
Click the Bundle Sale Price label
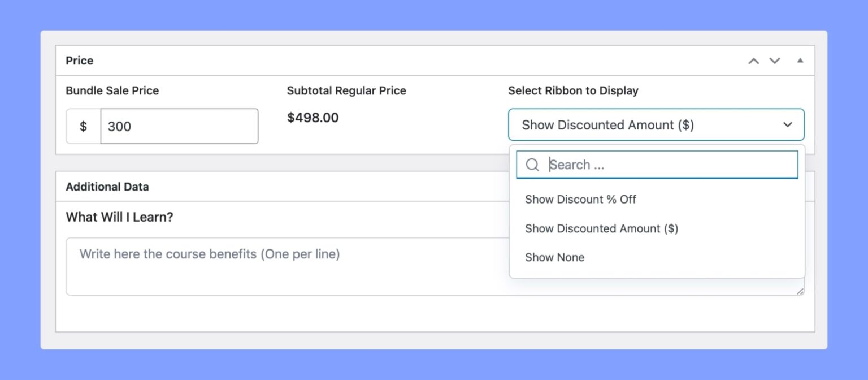click(x=112, y=90)
